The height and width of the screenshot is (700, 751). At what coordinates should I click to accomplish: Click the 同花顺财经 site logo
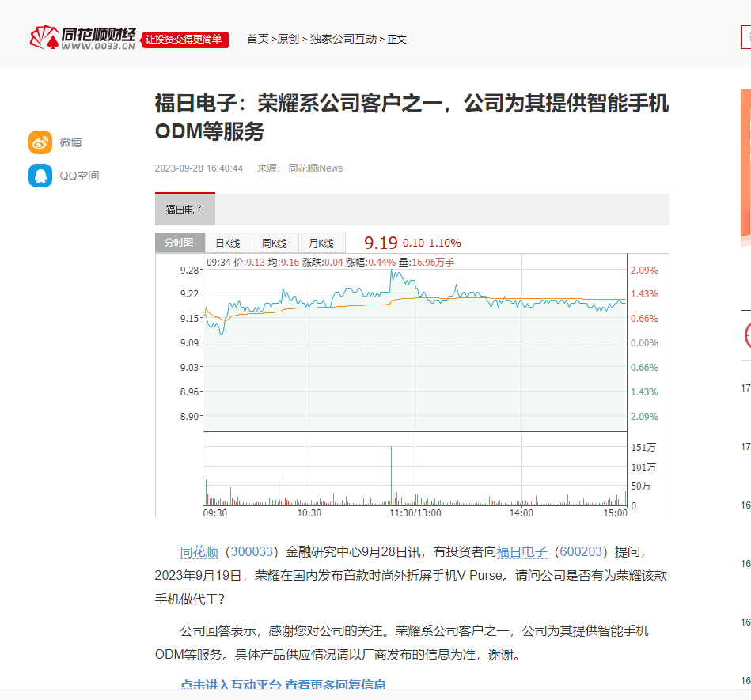(82, 38)
